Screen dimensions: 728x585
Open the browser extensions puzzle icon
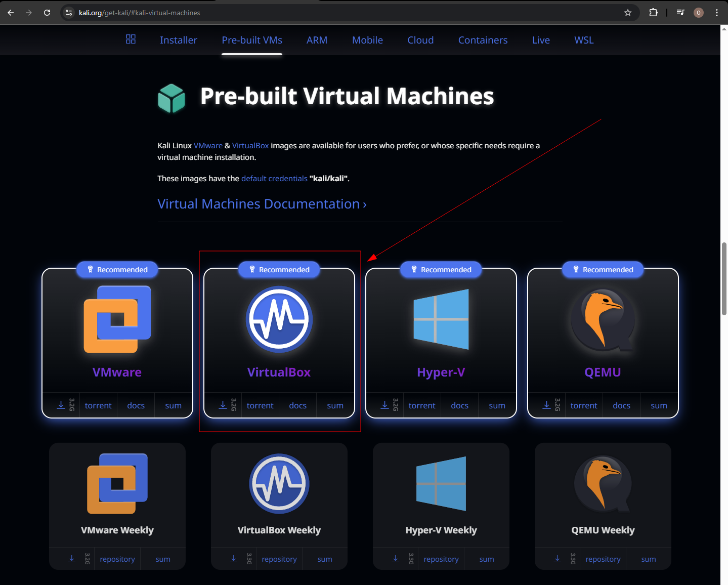point(653,13)
